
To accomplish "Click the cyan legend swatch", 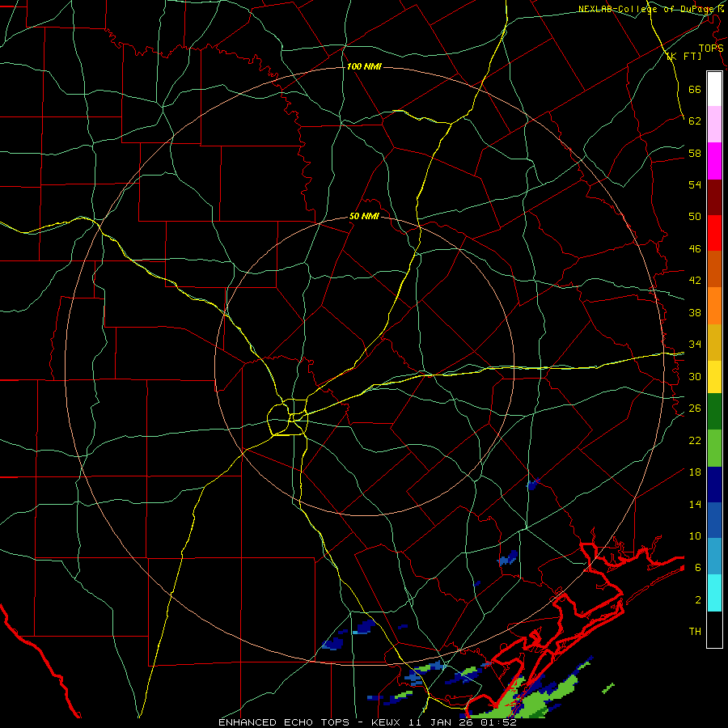I will pos(714,593).
